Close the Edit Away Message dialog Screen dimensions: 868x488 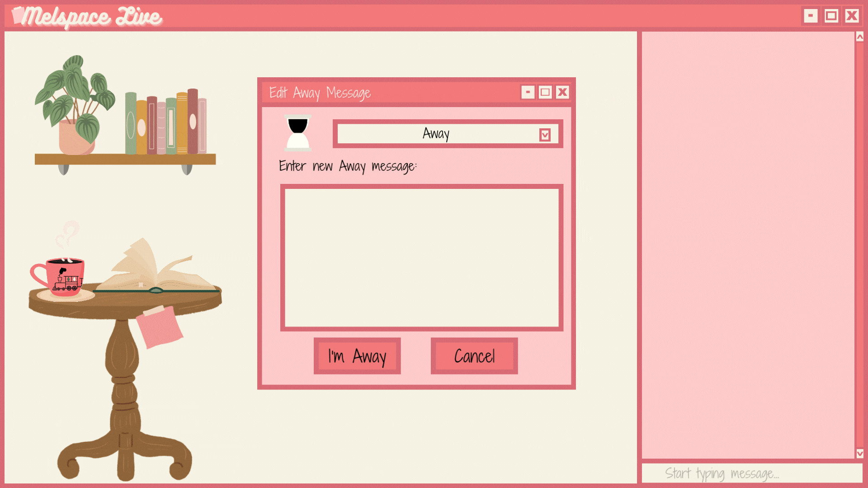[x=562, y=93]
